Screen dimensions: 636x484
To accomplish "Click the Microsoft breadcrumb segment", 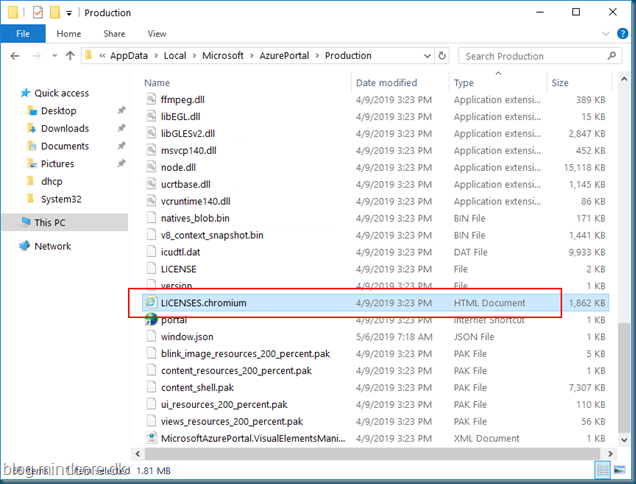I will tap(223, 56).
